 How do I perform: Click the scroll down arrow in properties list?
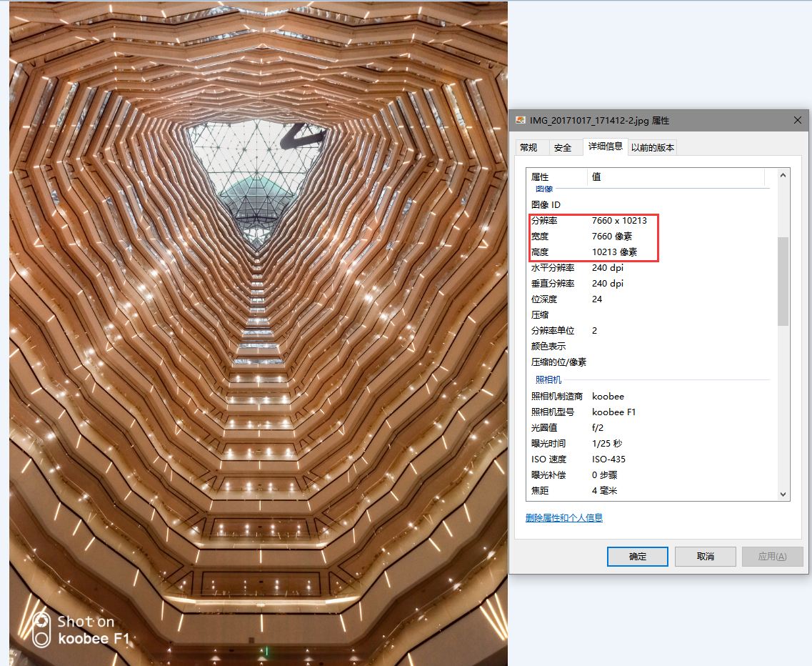pos(783,494)
